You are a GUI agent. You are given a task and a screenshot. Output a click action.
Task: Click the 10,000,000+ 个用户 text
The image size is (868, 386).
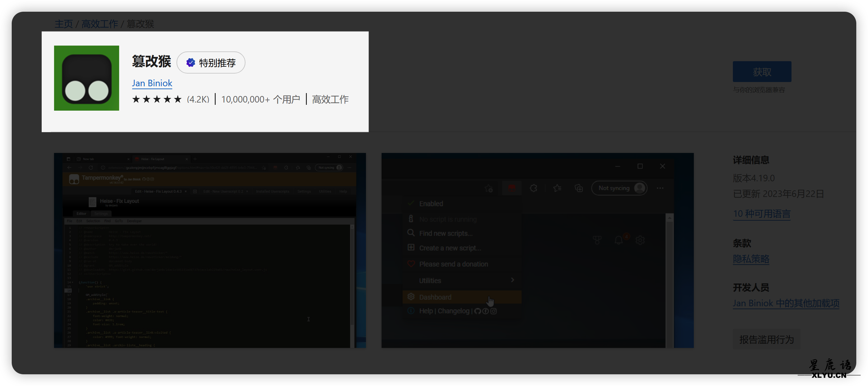[260, 99]
